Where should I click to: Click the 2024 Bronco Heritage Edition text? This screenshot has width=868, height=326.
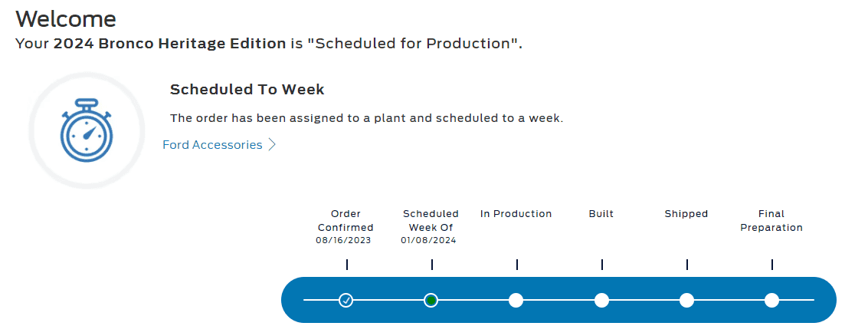(x=170, y=44)
